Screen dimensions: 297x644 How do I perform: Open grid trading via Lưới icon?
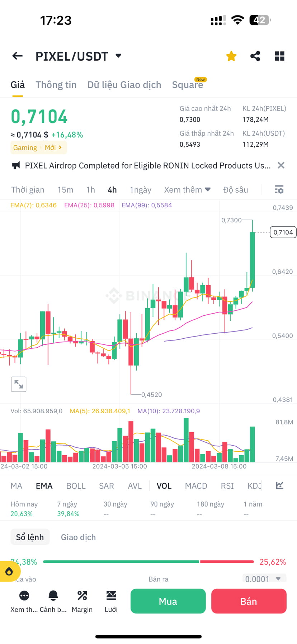click(111, 596)
